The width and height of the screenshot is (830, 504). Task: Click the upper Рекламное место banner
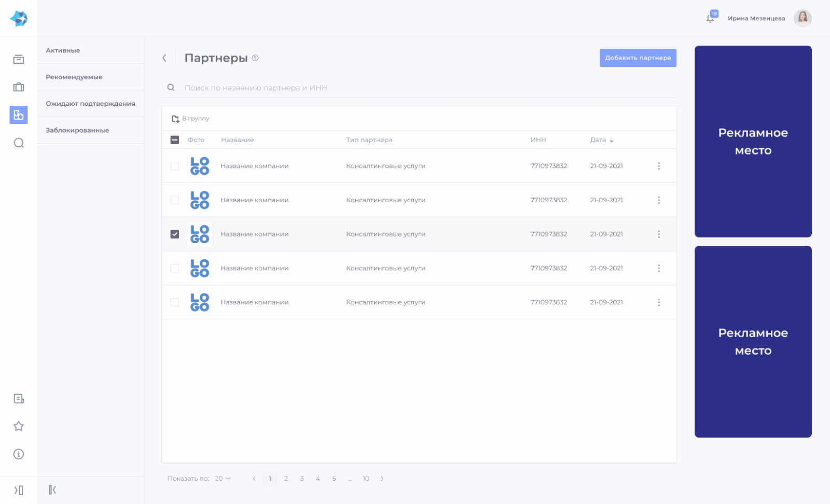pyautogui.click(x=753, y=142)
